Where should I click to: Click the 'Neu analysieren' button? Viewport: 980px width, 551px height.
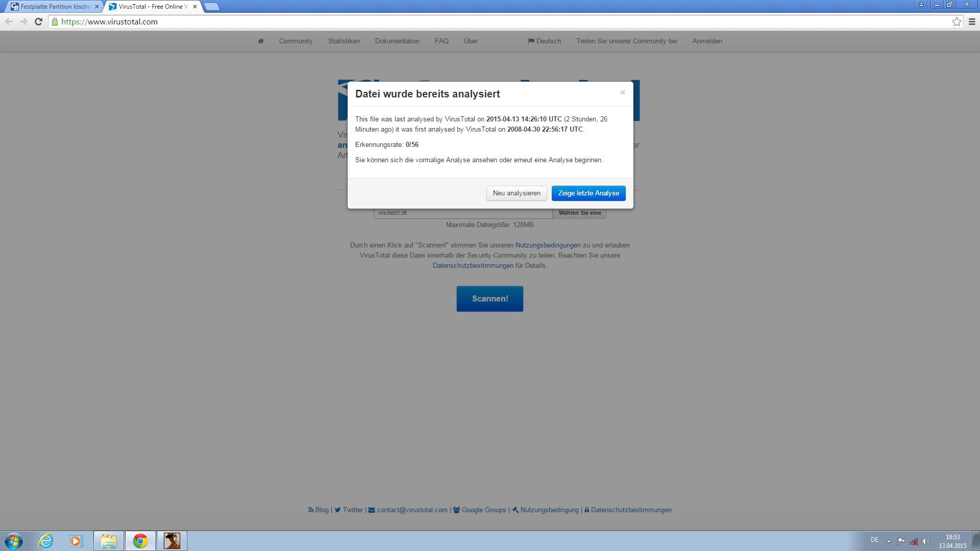[x=517, y=193]
